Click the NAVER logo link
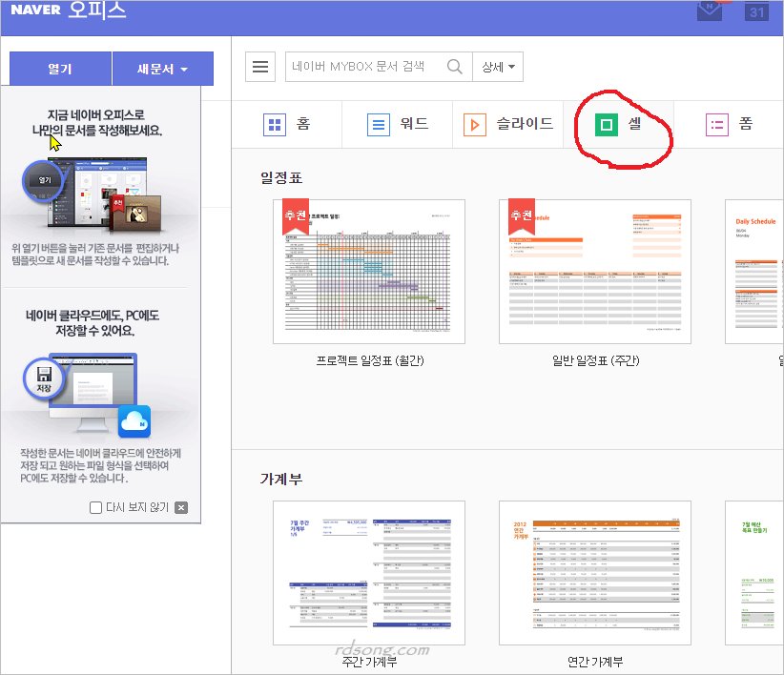The height and width of the screenshot is (675, 784). point(35,11)
